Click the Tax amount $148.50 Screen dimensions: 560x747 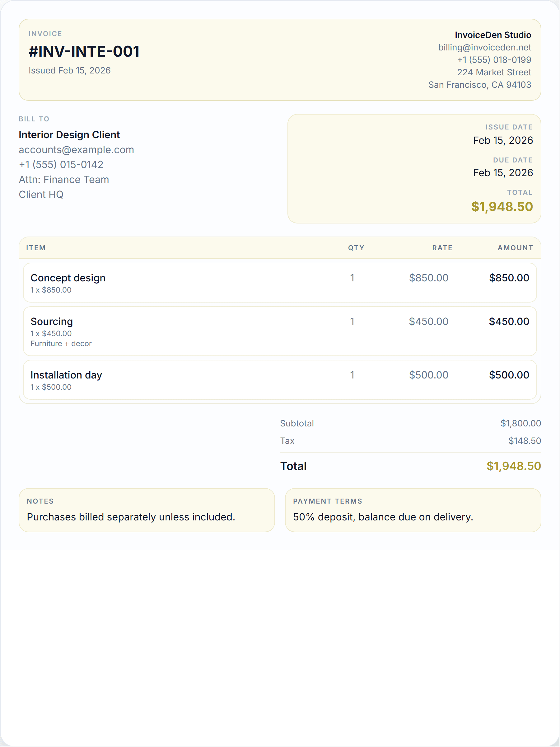click(x=525, y=441)
